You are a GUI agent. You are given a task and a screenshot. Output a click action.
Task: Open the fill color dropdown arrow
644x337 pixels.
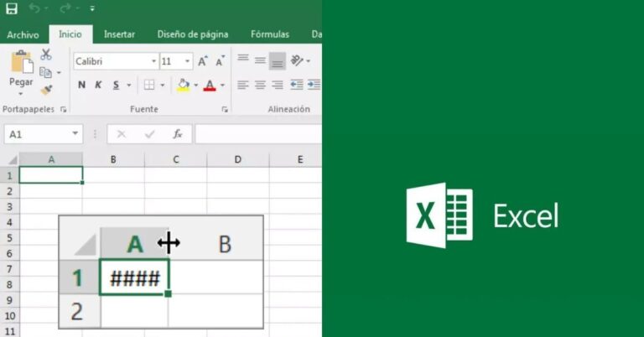196,86
